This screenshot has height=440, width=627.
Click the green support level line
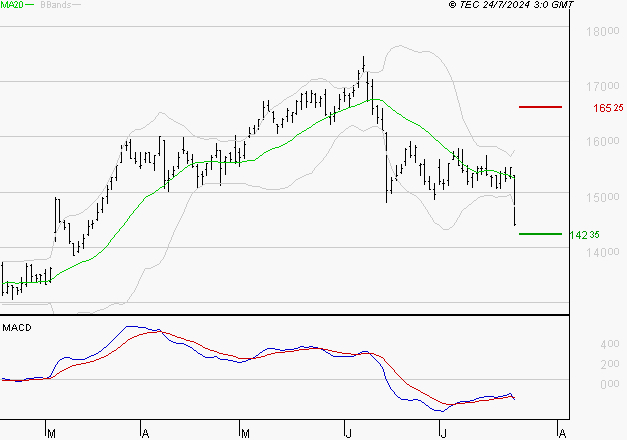[540, 234]
